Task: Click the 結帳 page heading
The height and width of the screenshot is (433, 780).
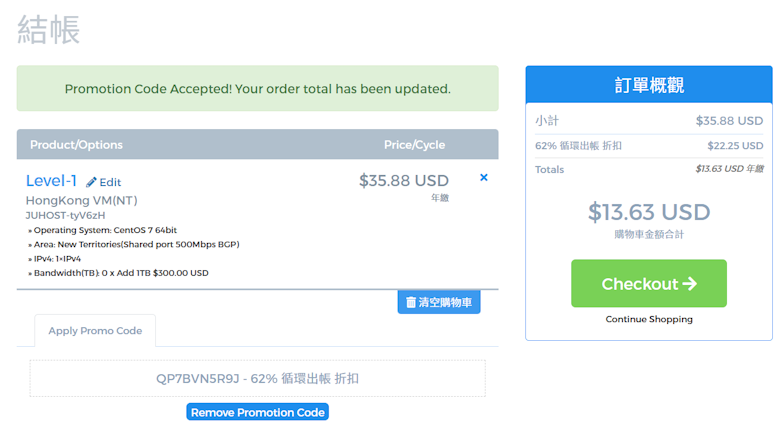Action: [49, 29]
